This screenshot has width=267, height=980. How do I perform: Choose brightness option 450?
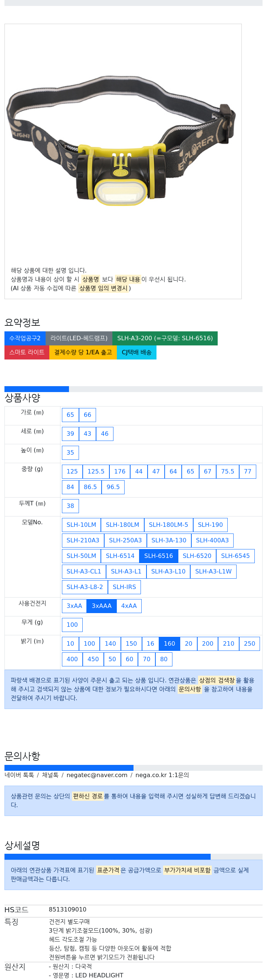(93, 659)
